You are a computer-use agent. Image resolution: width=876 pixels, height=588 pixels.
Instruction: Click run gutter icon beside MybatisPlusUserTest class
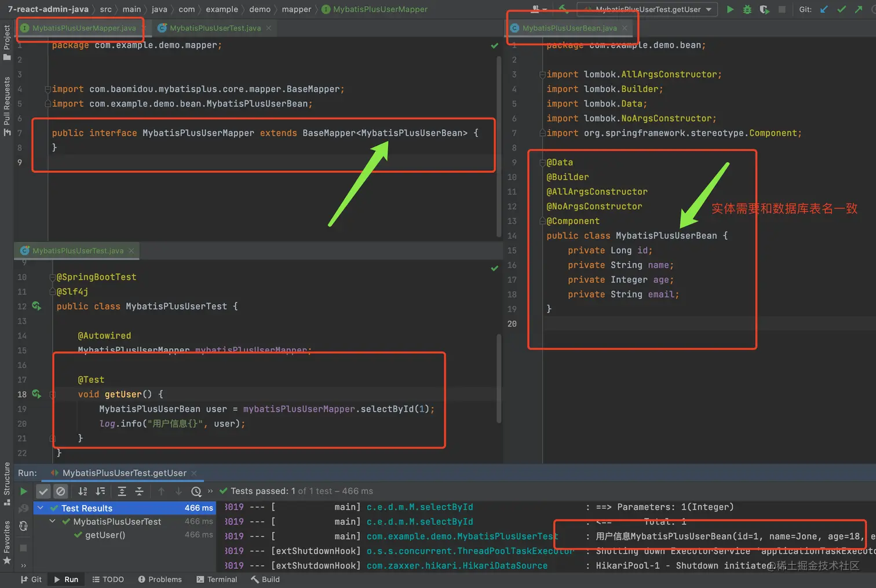coord(36,306)
